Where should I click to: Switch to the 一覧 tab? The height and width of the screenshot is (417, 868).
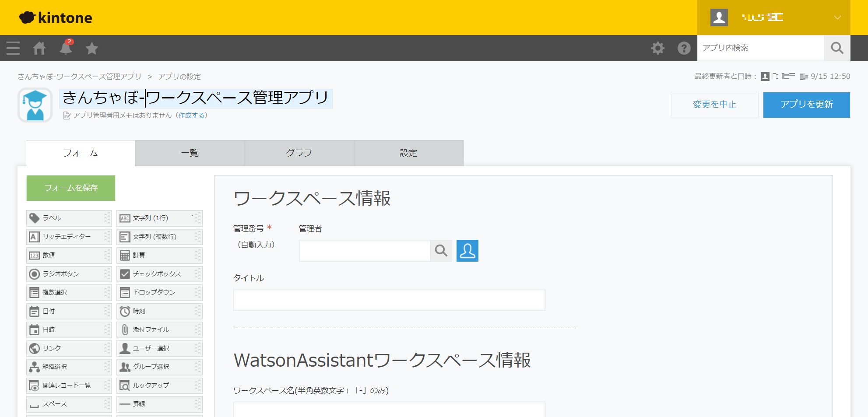pyautogui.click(x=190, y=153)
